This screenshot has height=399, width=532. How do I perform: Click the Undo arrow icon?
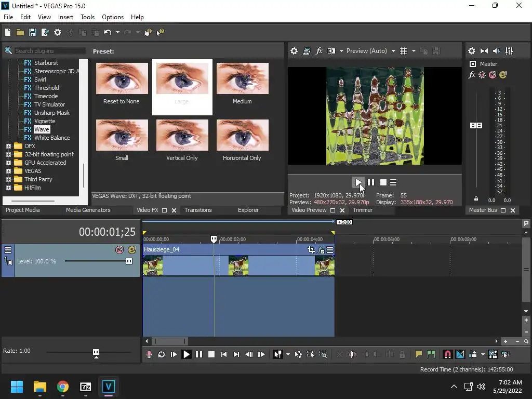pos(108,32)
